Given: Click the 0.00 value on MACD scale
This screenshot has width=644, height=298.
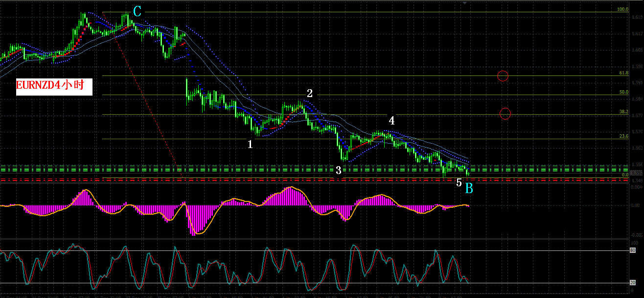Looking at the screenshot, I should tap(635, 206).
